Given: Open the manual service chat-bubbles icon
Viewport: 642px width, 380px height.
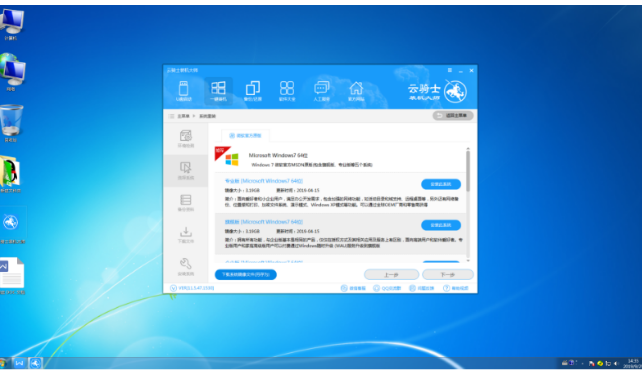Looking at the screenshot, I should coord(321,91).
